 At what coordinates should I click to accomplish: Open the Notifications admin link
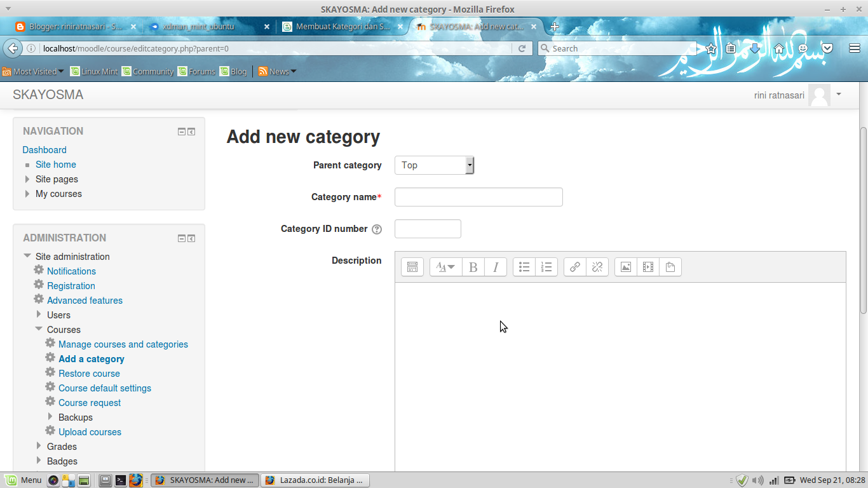[x=71, y=271]
